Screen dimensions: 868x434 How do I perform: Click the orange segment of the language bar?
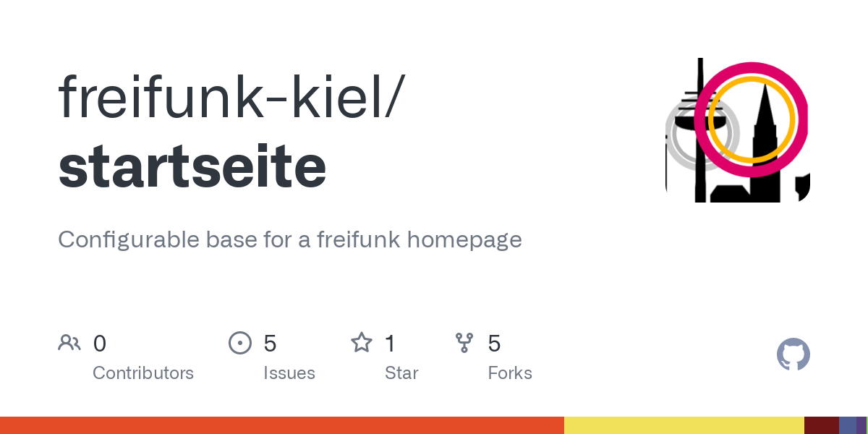[282, 425]
